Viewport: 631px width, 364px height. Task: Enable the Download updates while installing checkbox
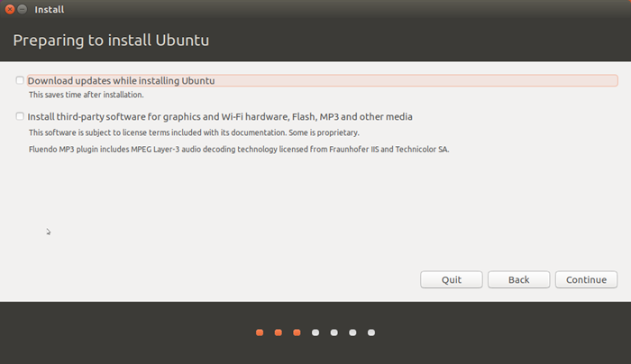20,80
